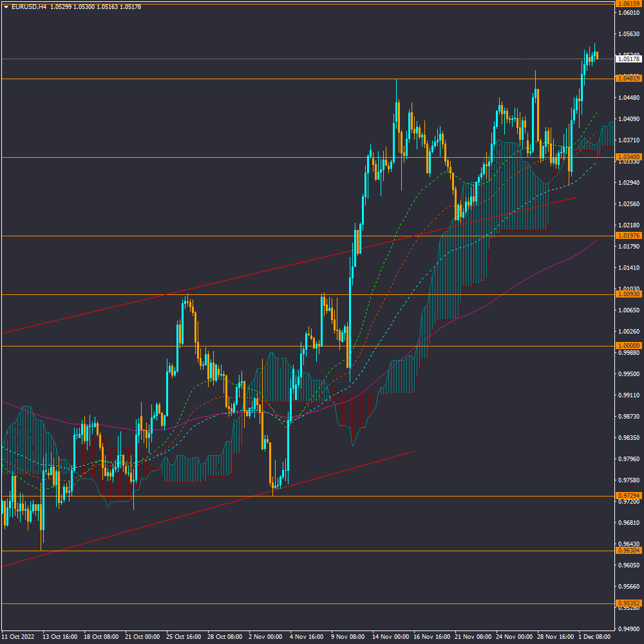Click the 1.00930 price level label
This screenshot has height=644, width=644.
[628, 294]
